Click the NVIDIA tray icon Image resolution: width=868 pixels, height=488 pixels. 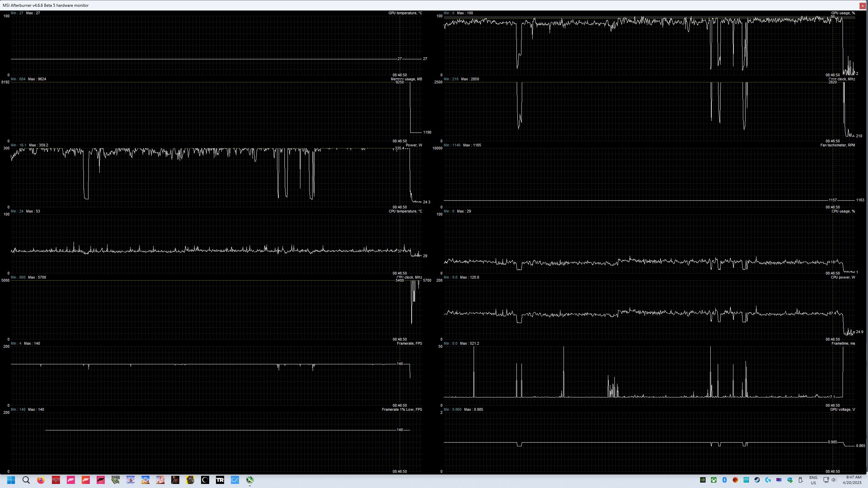tap(703, 480)
